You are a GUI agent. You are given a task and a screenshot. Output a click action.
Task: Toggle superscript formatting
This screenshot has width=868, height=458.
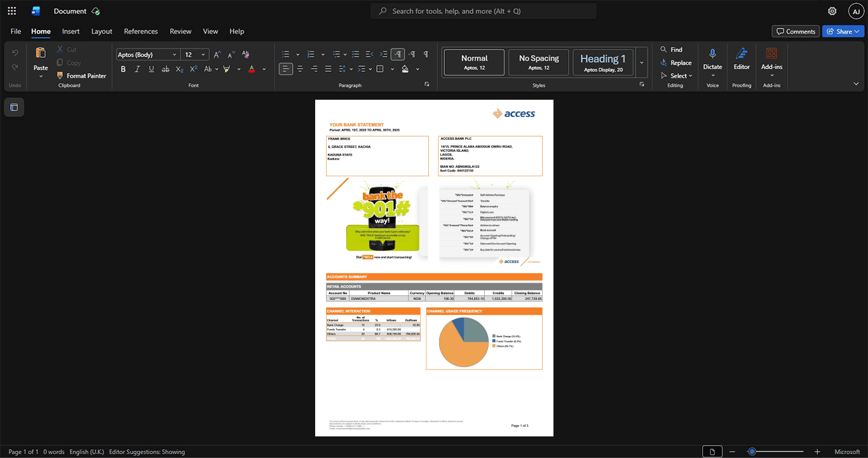(x=193, y=69)
